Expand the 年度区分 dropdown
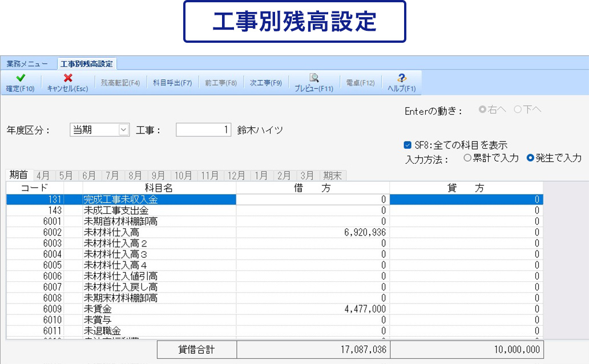The width and height of the screenshot is (589, 364). [x=124, y=130]
